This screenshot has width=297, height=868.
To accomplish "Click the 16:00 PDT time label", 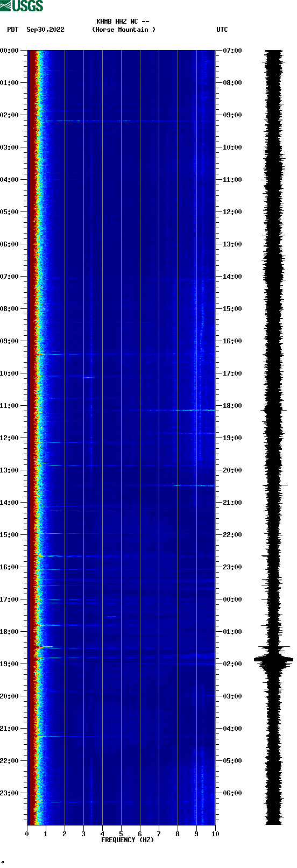I will coord(10,567).
